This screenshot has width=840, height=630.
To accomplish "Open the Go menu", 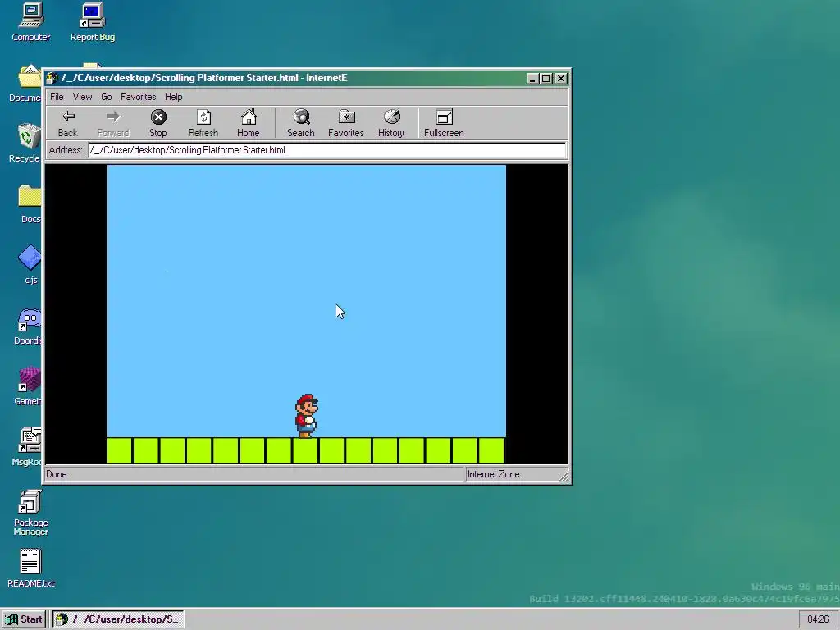I will point(106,97).
